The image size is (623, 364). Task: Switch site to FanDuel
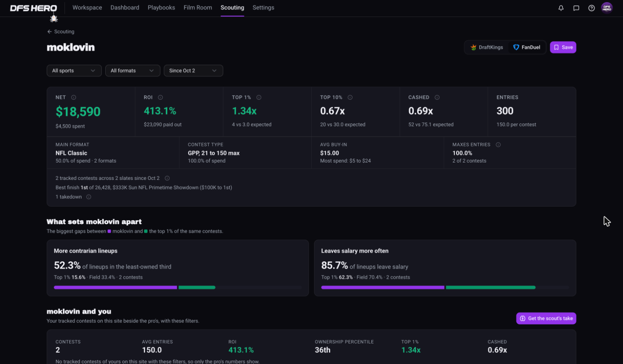click(527, 47)
